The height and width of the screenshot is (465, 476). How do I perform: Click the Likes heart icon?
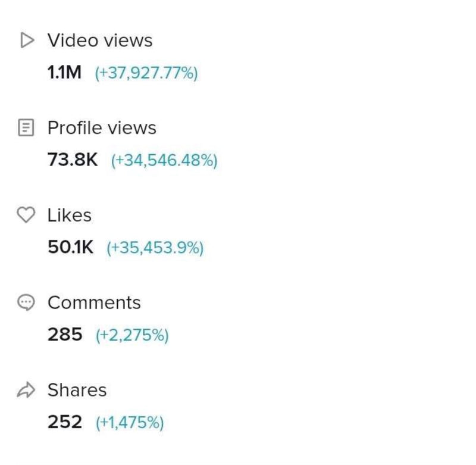pos(26,215)
